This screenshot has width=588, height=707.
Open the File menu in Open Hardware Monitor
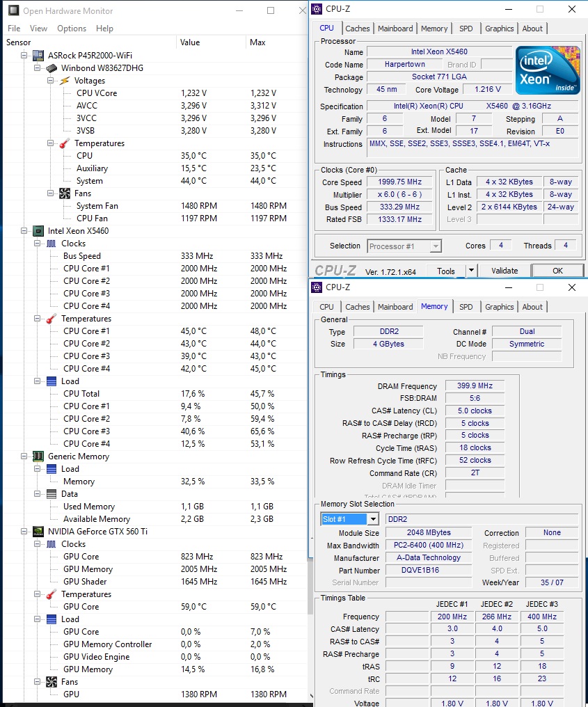(x=14, y=29)
